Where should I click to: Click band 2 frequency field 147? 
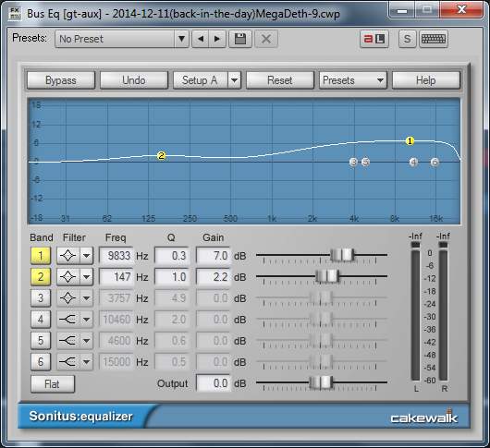[x=116, y=277]
